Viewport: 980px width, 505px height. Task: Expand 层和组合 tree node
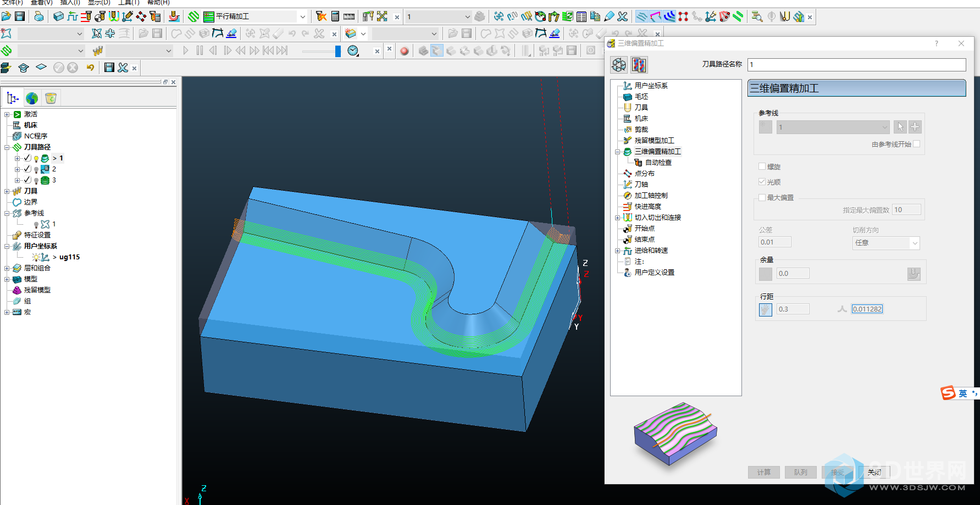click(7, 268)
